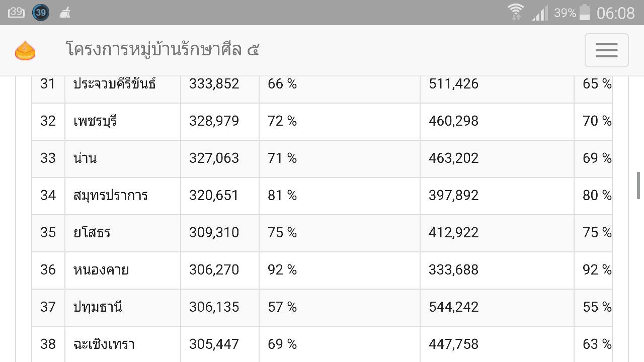The width and height of the screenshot is (644, 362).
Task: Tap the orange site logo icon
Action: 25,51
